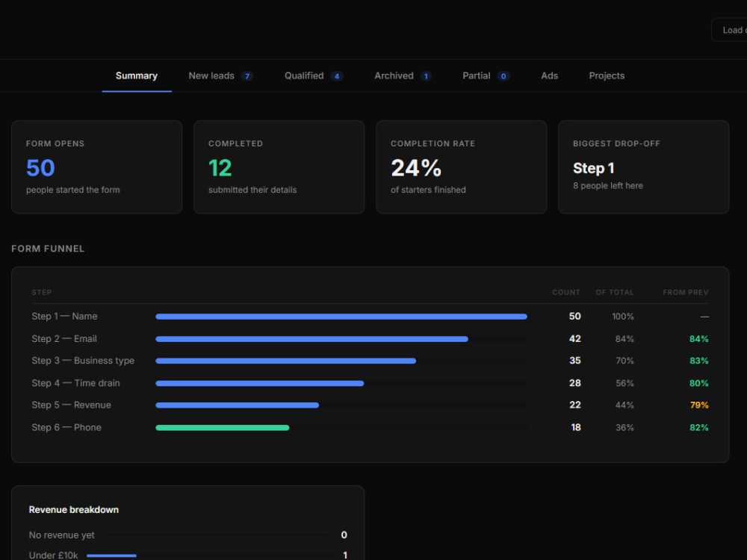Click the Archived count badge 1
The width and height of the screenshot is (747, 560).
[426, 76]
